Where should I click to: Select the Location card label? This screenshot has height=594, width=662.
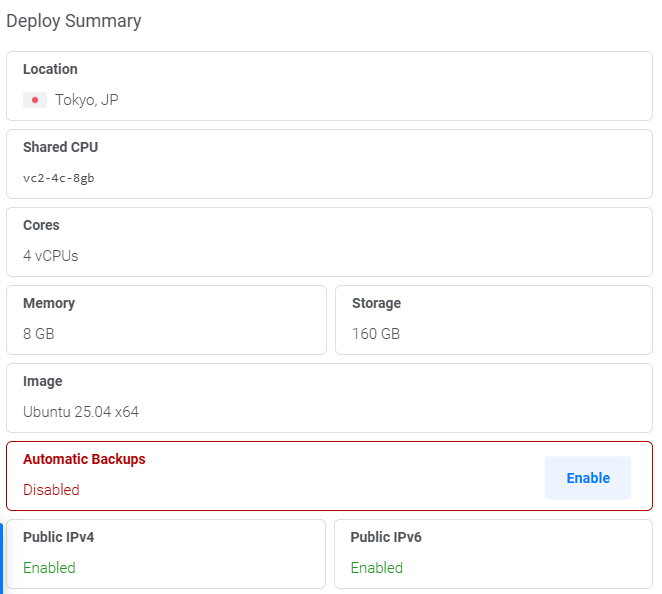(50, 69)
